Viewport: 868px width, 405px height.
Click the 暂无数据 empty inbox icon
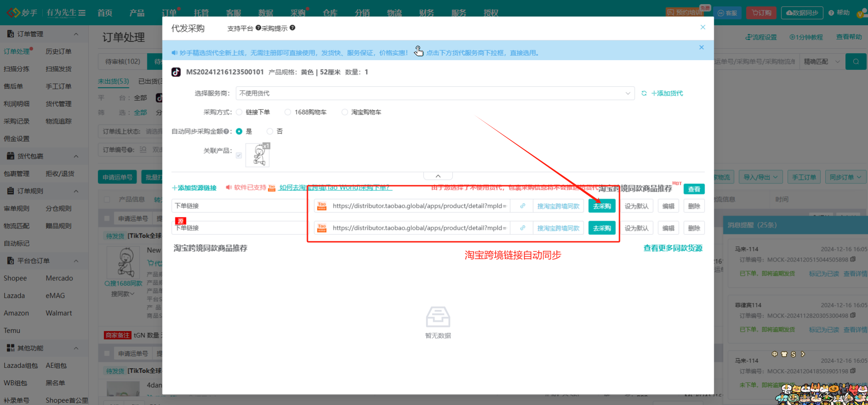click(438, 317)
